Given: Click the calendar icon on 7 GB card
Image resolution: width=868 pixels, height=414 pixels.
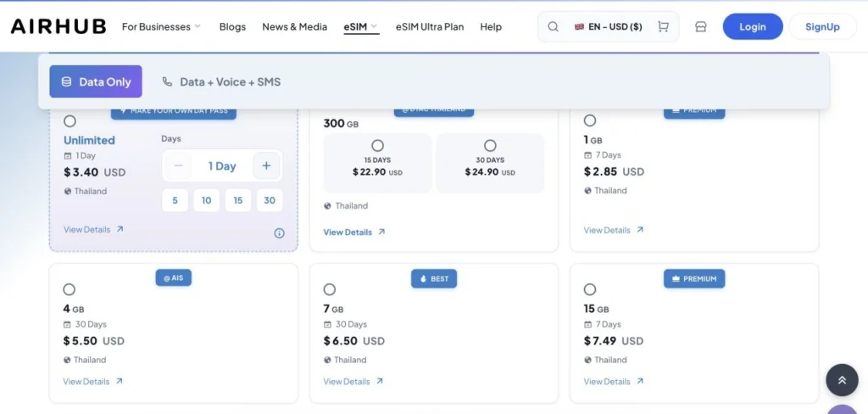Looking at the screenshot, I should (x=327, y=324).
